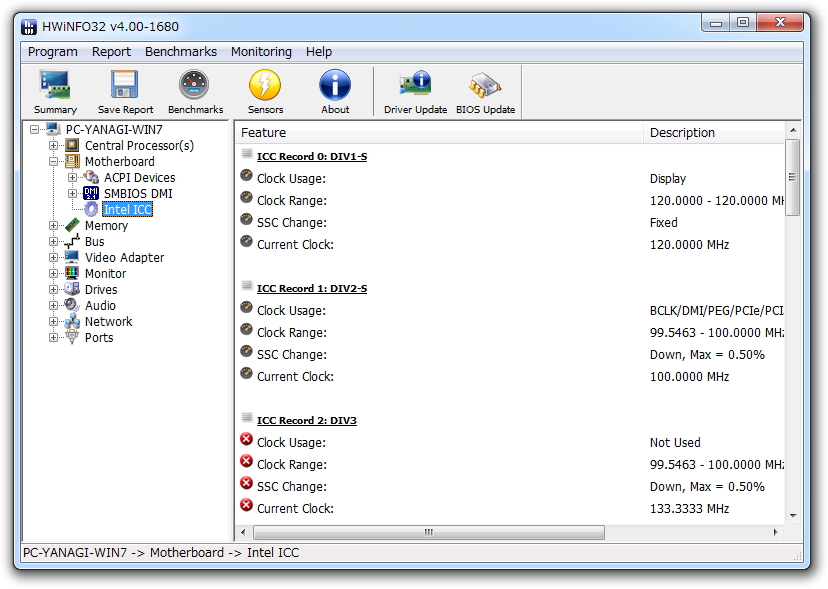Image resolution: width=828 pixels, height=589 pixels.
Task: Click the vertical scrollbar down arrow
Action: point(791,517)
